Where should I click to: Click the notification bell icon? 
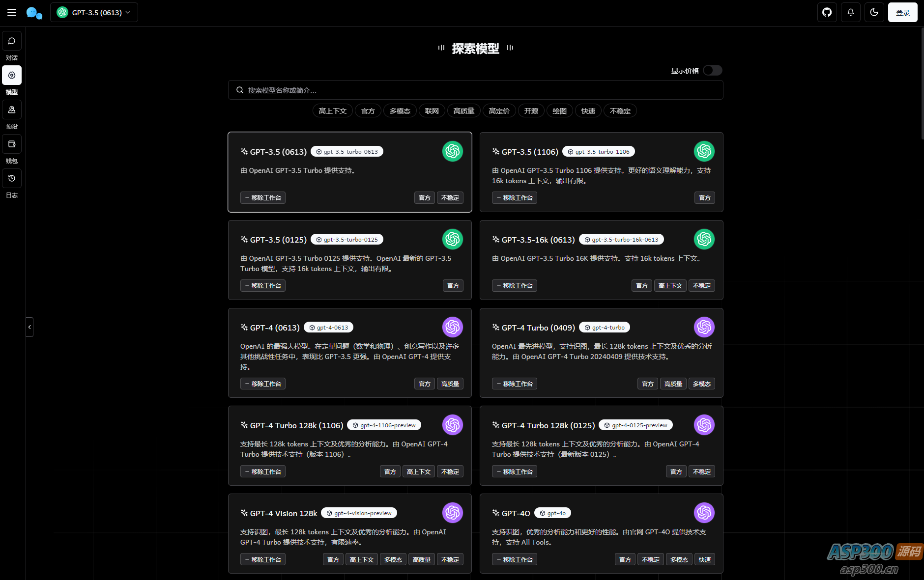(x=851, y=12)
